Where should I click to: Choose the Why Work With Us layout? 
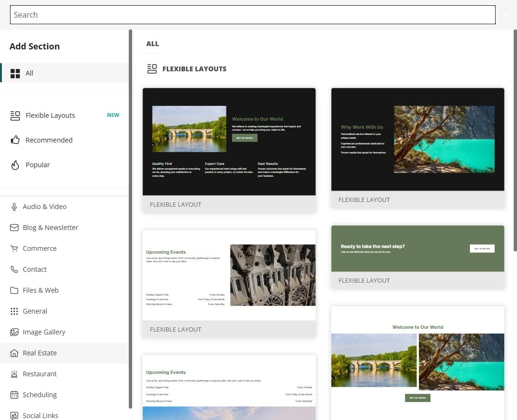[x=418, y=148]
